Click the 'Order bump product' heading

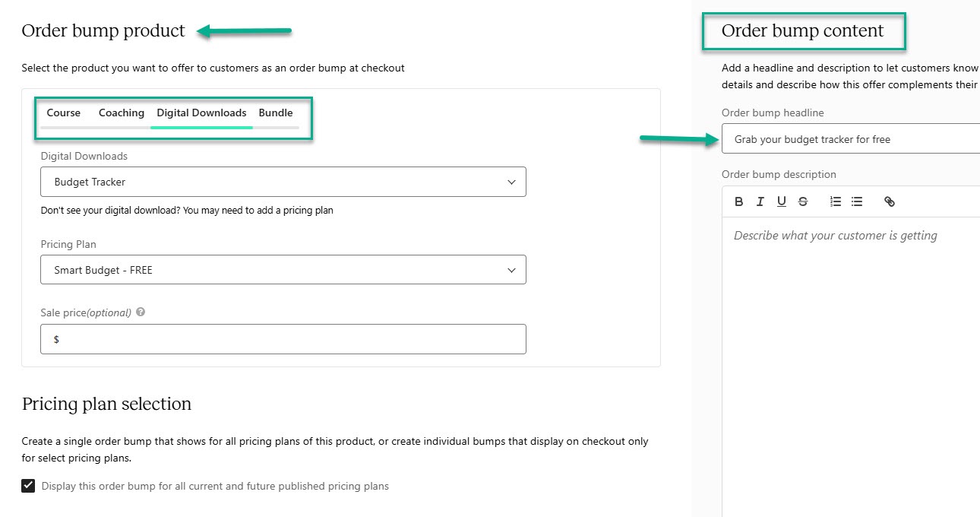tap(103, 30)
